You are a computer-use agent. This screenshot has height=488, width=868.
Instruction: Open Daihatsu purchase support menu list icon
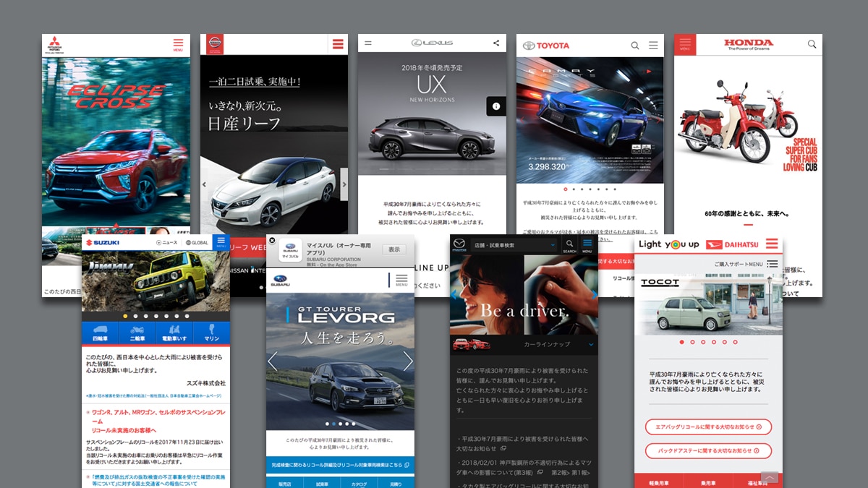tap(773, 264)
